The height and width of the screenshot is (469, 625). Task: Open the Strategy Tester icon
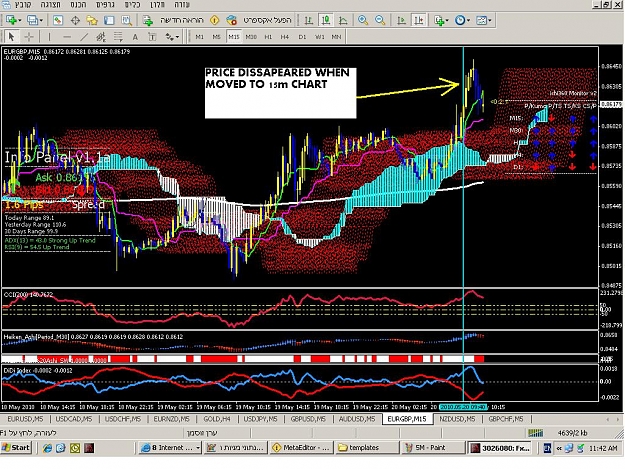click(127, 20)
